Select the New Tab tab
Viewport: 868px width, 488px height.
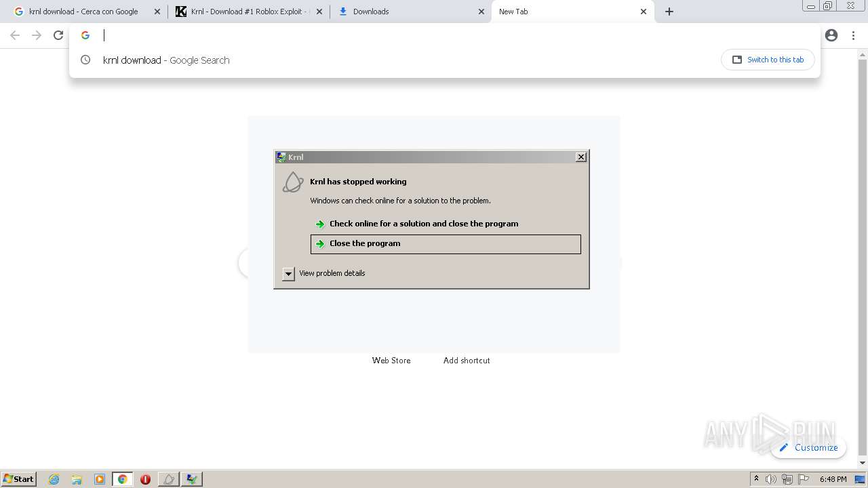click(573, 12)
